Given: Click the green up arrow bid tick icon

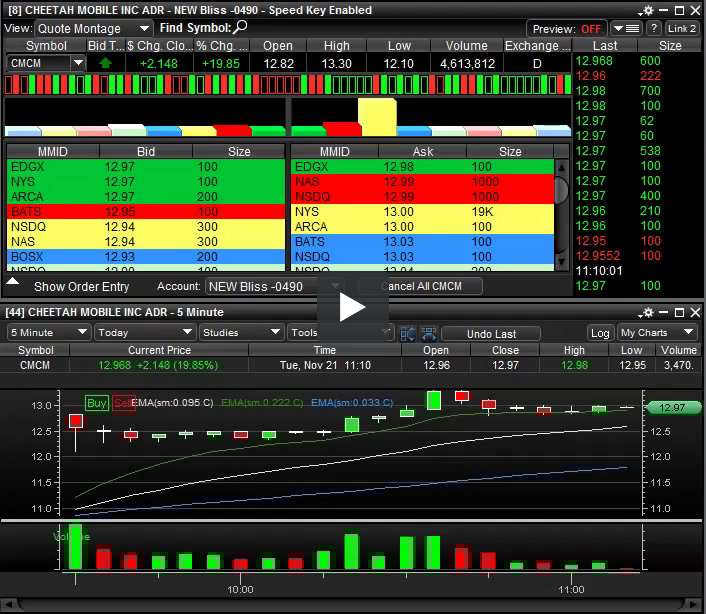Looking at the screenshot, I should tap(106, 62).
